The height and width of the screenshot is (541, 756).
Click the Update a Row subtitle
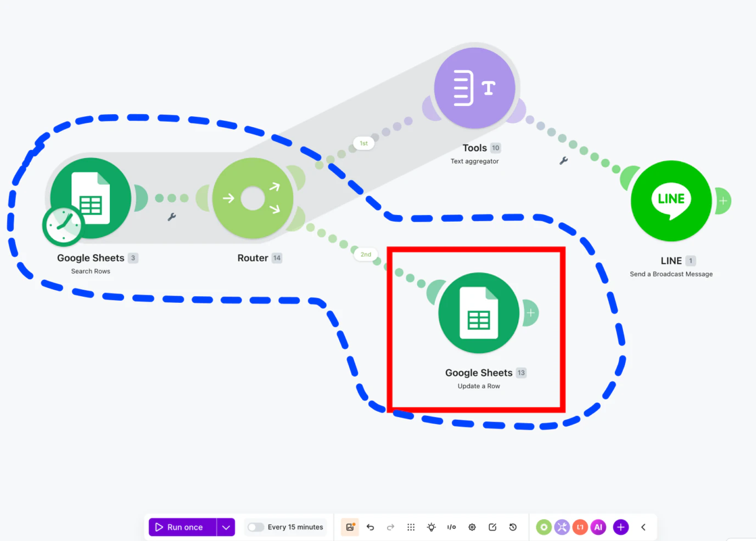coord(479,386)
